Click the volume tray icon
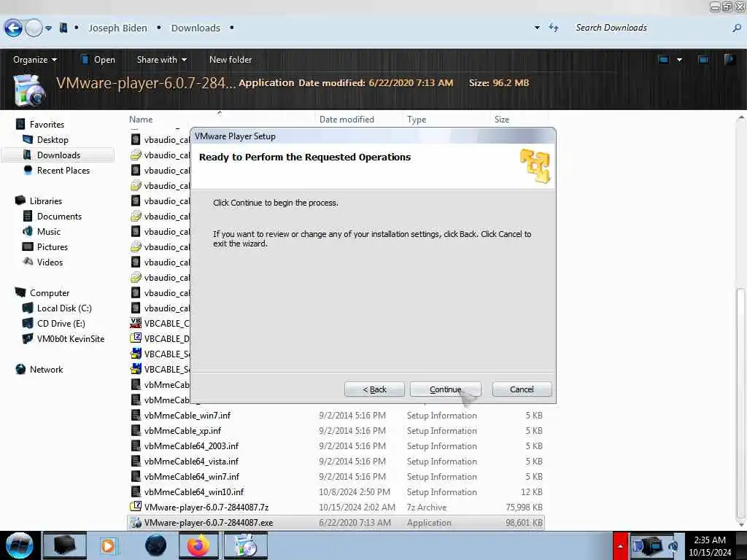This screenshot has height=560, width=747. pyautogui.click(x=673, y=545)
